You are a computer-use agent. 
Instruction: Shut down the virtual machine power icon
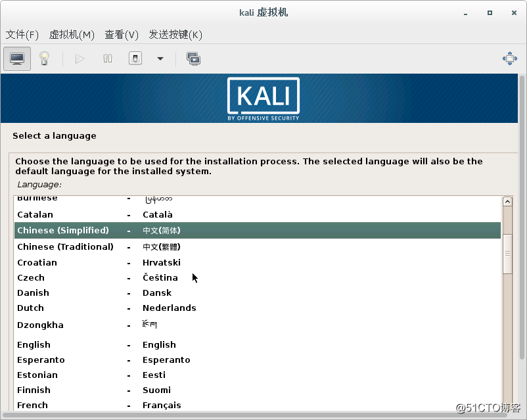click(x=135, y=58)
